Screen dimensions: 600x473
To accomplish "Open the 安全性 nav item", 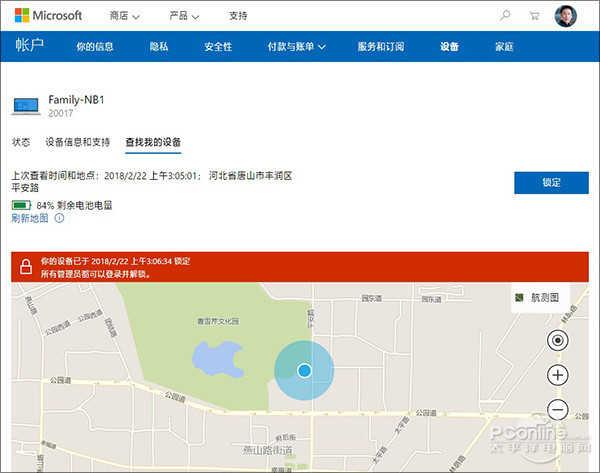I will pos(218,47).
